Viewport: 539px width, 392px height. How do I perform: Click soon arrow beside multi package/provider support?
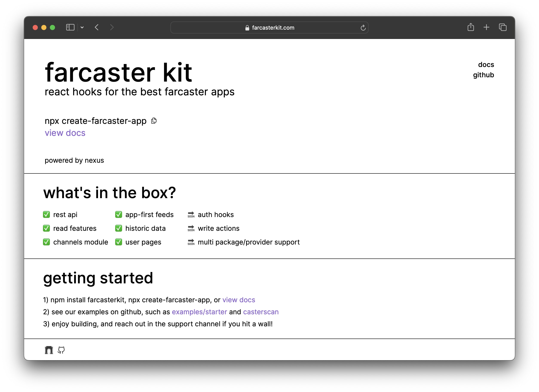tap(191, 242)
